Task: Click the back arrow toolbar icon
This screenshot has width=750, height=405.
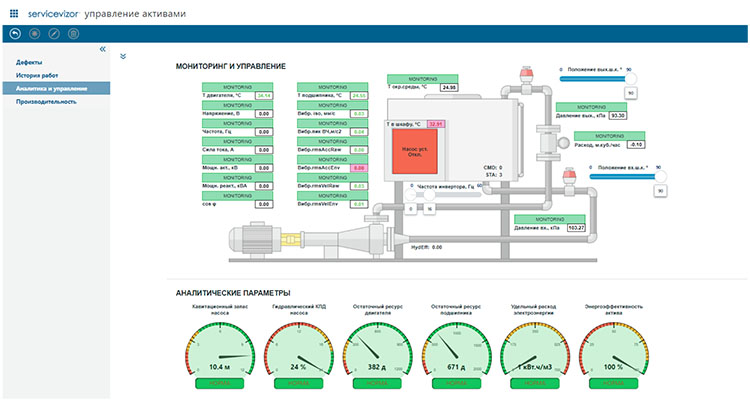Action: 13,34
